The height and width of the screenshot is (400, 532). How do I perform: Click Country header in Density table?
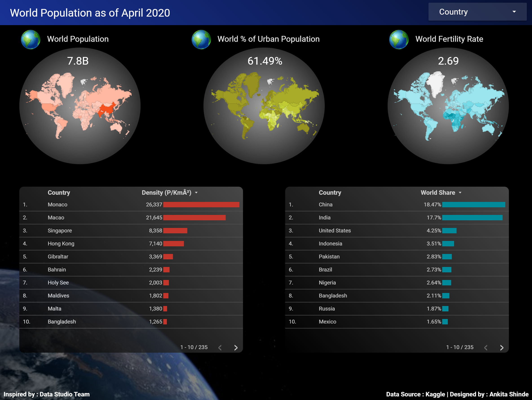pyautogui.click(x=59, y=193)
